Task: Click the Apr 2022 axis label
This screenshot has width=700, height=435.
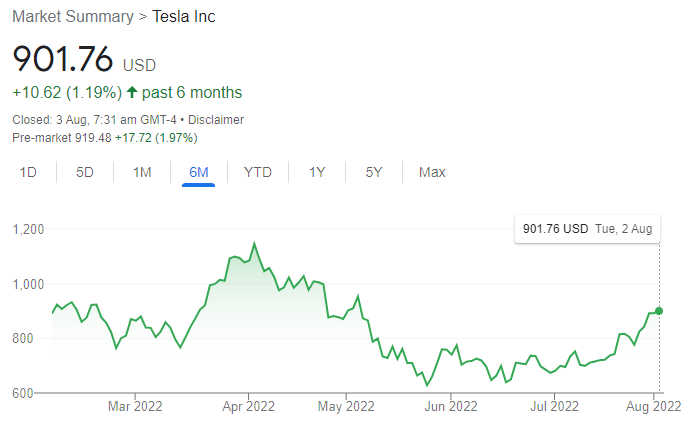Action: pyautogui.click(x=248, y=406)
